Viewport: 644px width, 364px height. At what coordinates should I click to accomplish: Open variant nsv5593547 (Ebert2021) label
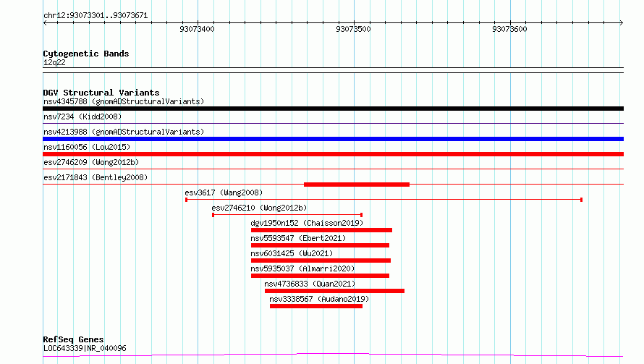298,238
